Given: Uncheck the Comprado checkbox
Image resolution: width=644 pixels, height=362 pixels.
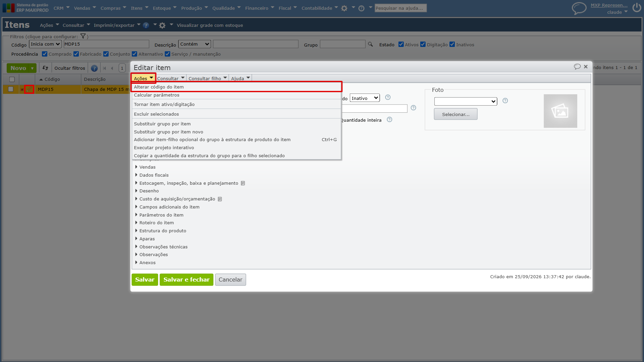Looking at the screenshot, I should click(x=45, y=54).
